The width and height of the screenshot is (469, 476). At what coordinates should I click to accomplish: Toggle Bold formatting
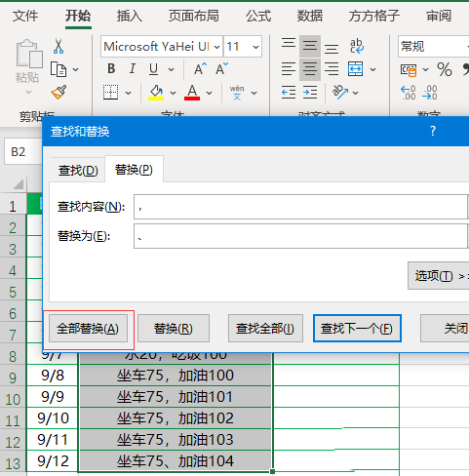[x=111, y=69]
